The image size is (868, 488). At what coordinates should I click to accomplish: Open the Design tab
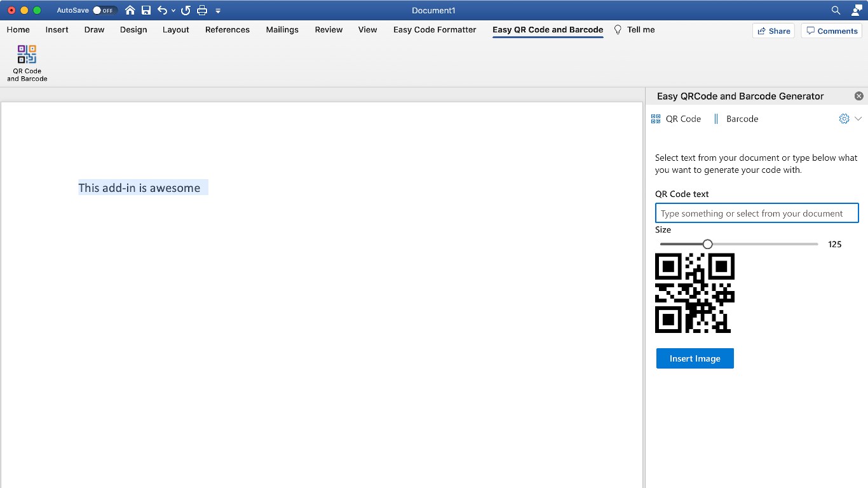tap(133, 30)
